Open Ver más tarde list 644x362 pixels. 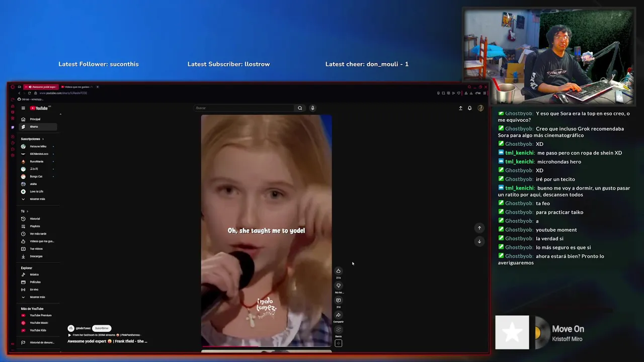click(38, 234)
